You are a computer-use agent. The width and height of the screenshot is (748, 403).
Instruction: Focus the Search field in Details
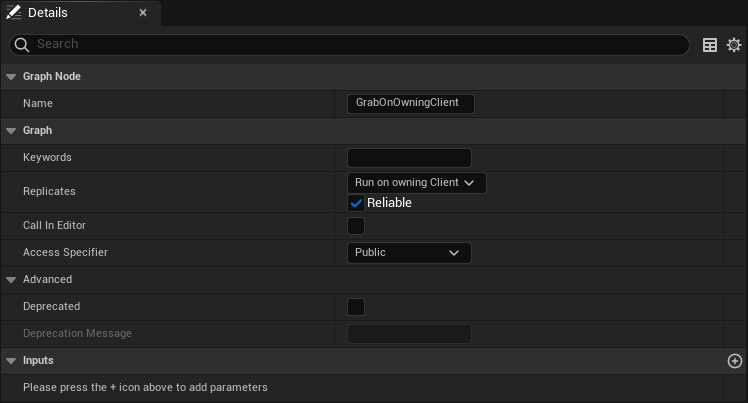tap(349, 44)
